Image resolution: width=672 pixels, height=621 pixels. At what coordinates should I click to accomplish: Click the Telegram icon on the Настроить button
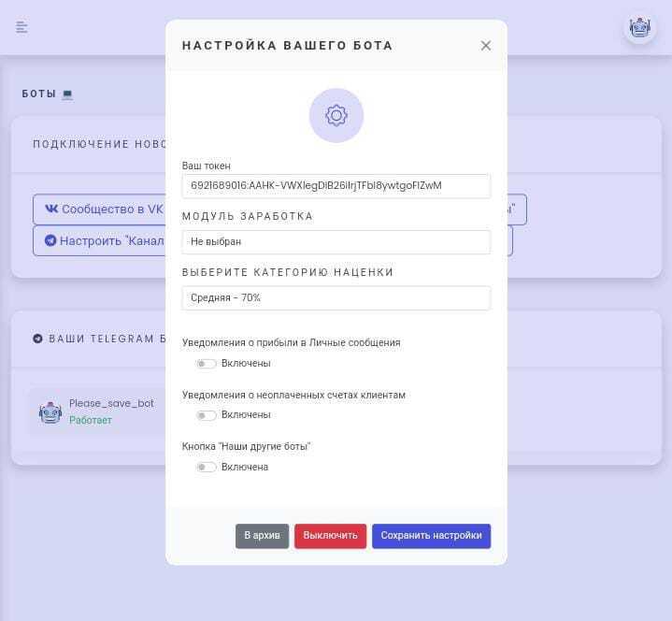coord(50,240)
